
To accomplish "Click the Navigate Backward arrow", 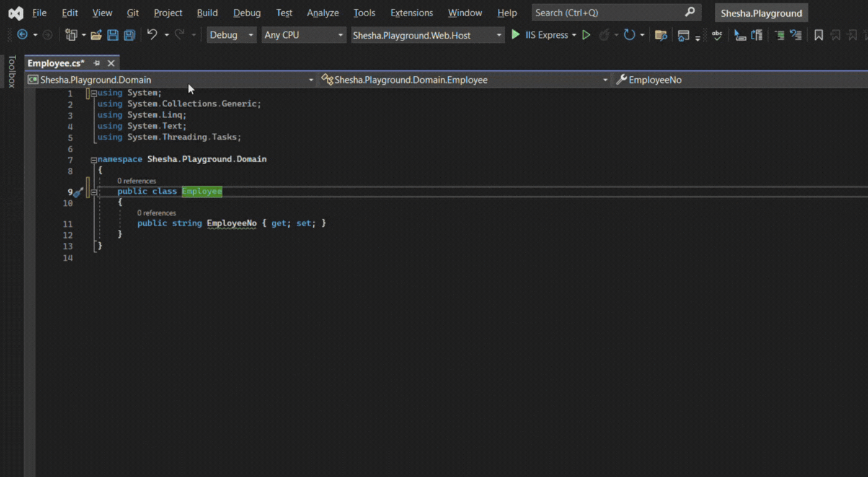I will [x=22, y=35].
